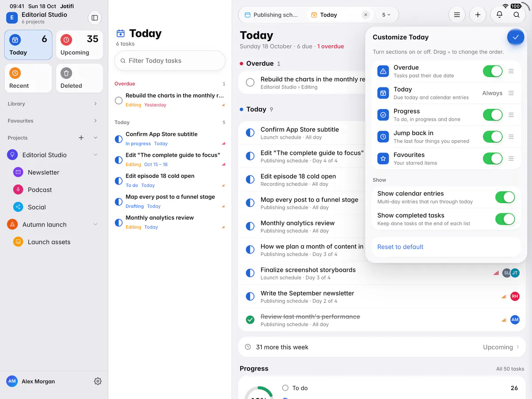Viewport: 532px width, 399px height.
Task: Grab the Jump back in reorder handle
Action: pyautogui.click(x=511, y=137)
